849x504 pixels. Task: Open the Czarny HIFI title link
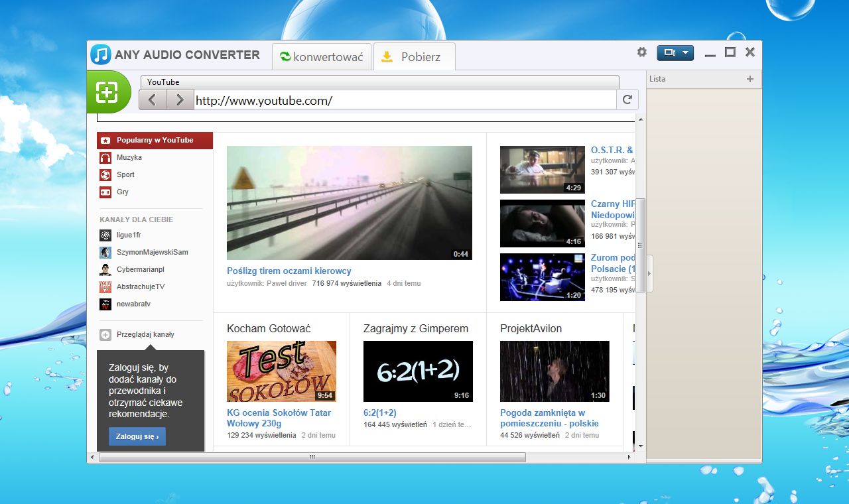[x=613, y=209]
